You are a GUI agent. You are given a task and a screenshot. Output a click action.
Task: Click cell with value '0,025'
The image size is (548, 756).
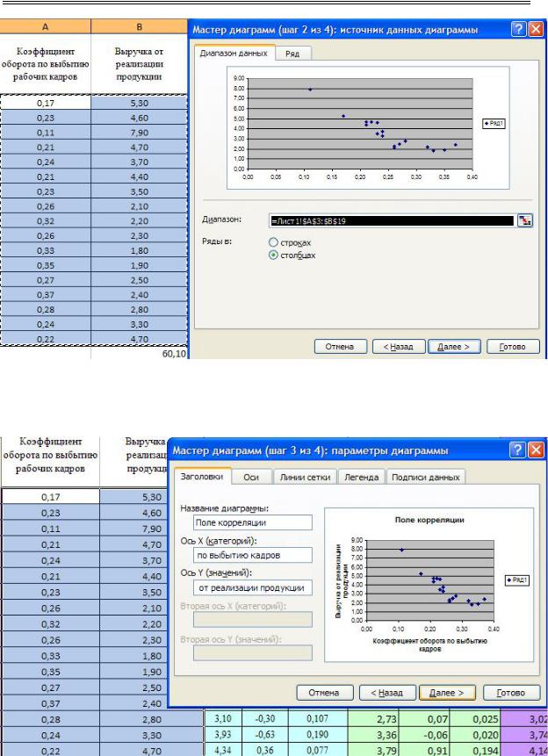(475, 719)
